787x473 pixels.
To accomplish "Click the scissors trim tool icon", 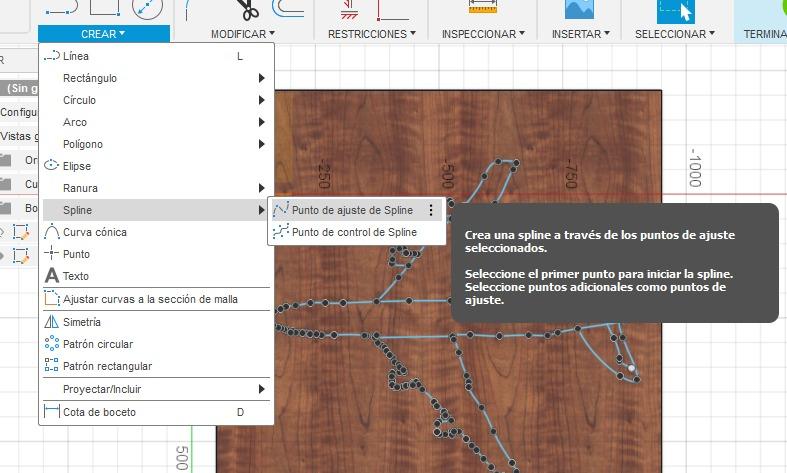I will click(x=247, y=9).
